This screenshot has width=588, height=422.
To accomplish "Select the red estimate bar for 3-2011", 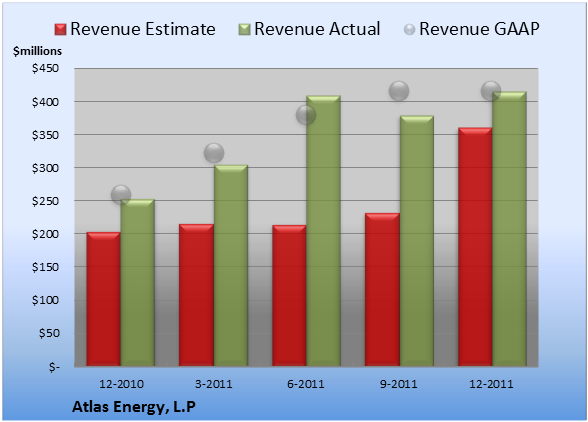I will (196, 295).
